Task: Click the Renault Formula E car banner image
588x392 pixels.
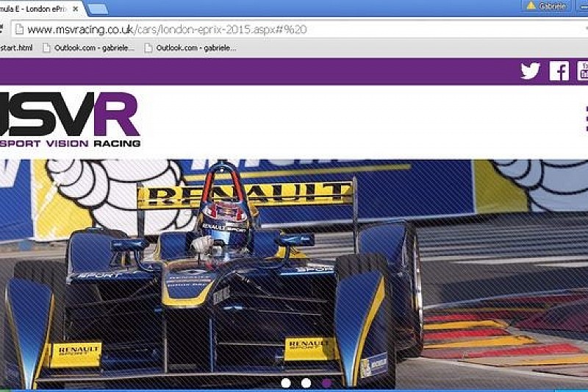Action: pos(294,274)
